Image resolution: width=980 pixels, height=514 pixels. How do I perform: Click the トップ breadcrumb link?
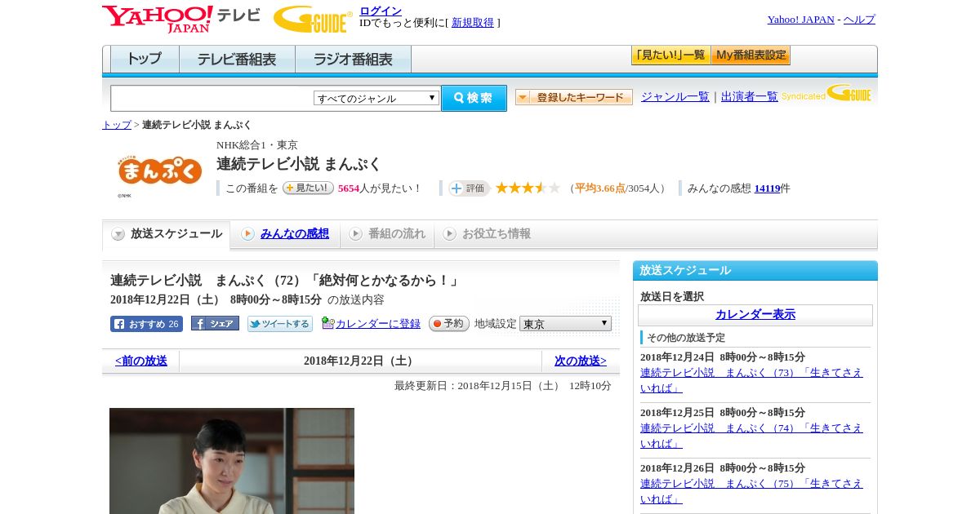[117, 125]
